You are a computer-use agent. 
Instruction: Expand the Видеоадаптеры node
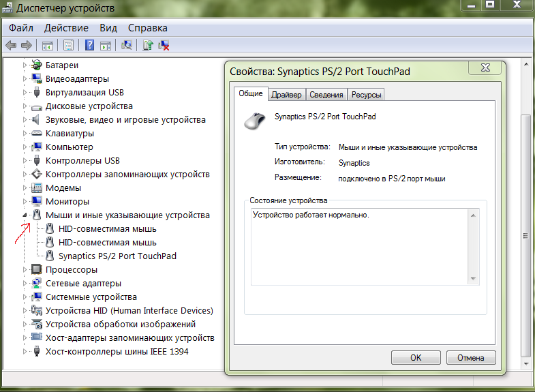coord(25,78)
